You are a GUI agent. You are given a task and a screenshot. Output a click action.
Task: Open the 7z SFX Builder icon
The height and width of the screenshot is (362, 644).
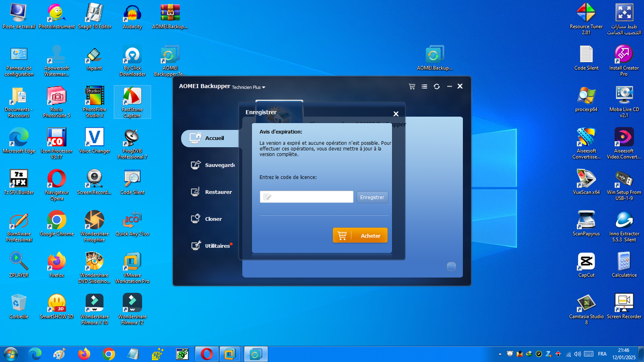pyautogui.click(x=19, y=182)
